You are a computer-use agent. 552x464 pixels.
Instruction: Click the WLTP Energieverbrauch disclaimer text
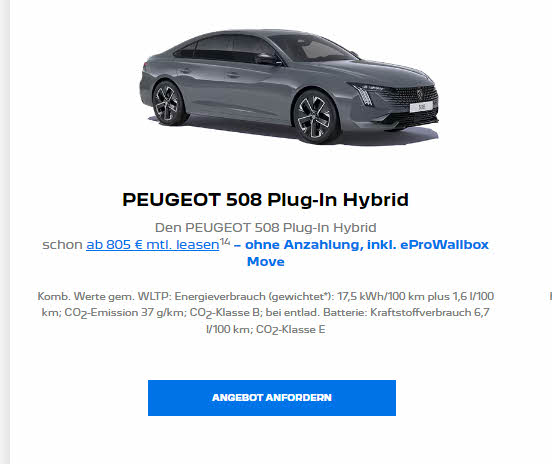(266, 313)
